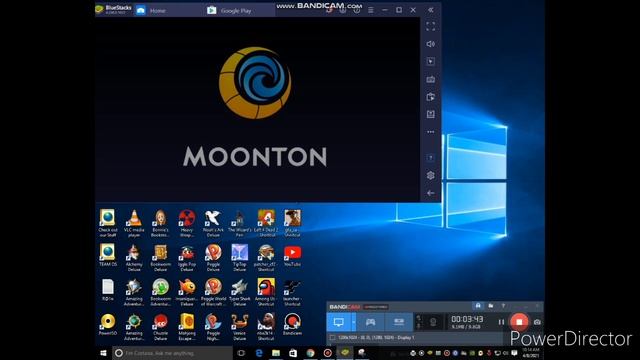
Task: Pause the Bandicam recording
Action: (501, 322)
